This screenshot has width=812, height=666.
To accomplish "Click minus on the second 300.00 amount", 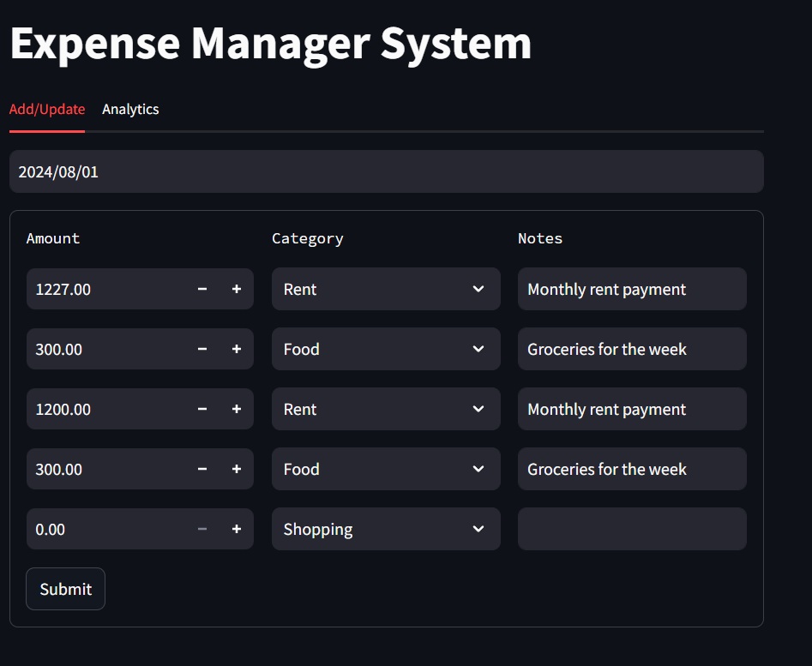I will [202, 469].
